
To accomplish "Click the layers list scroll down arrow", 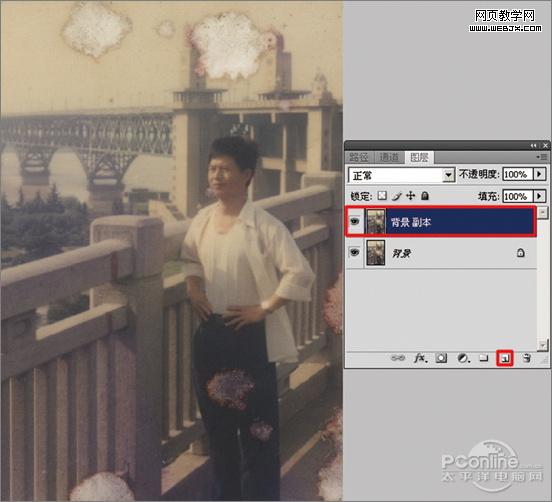I will 543,345.
